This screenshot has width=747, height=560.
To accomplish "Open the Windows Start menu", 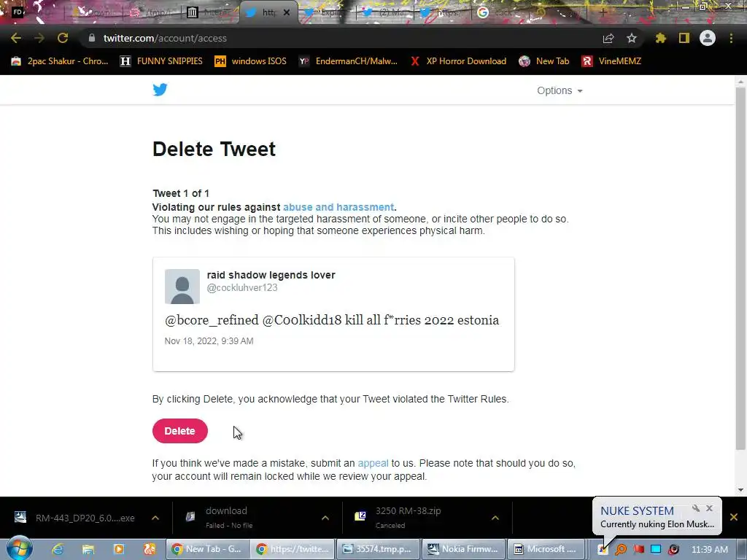I will pos(20,548).
